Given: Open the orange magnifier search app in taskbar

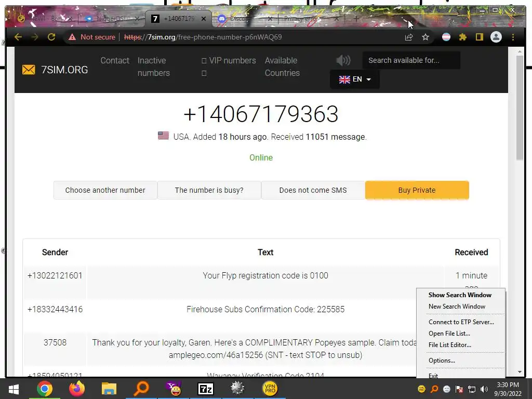Looking at the screenshot, I should (x=141, y=389).
